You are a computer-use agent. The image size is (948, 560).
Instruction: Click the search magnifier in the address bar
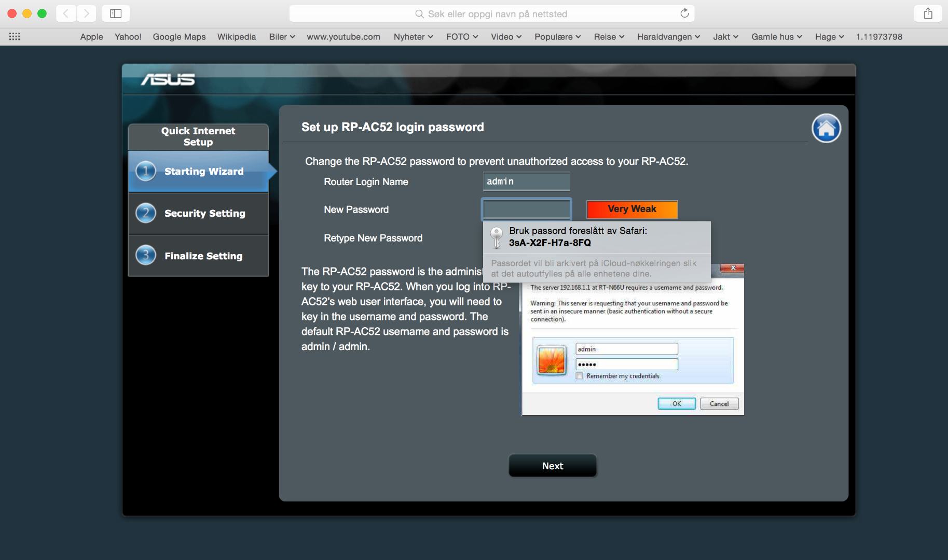419,14
